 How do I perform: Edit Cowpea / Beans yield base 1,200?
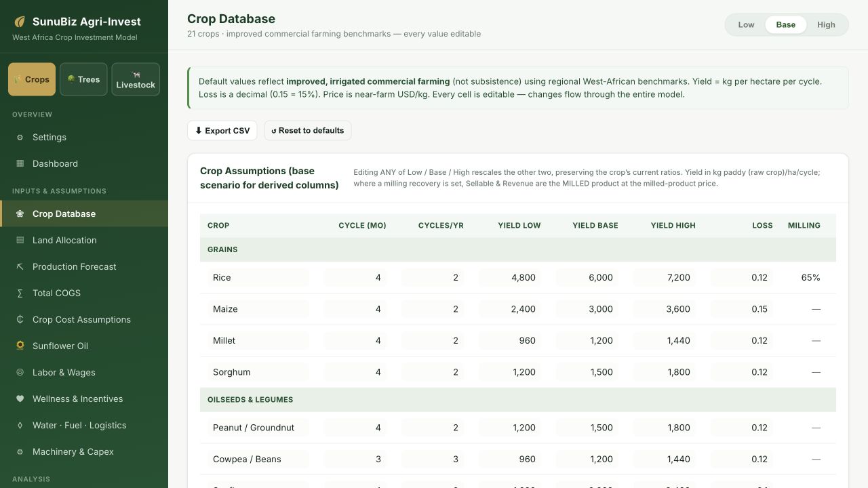tap(587, 460)
